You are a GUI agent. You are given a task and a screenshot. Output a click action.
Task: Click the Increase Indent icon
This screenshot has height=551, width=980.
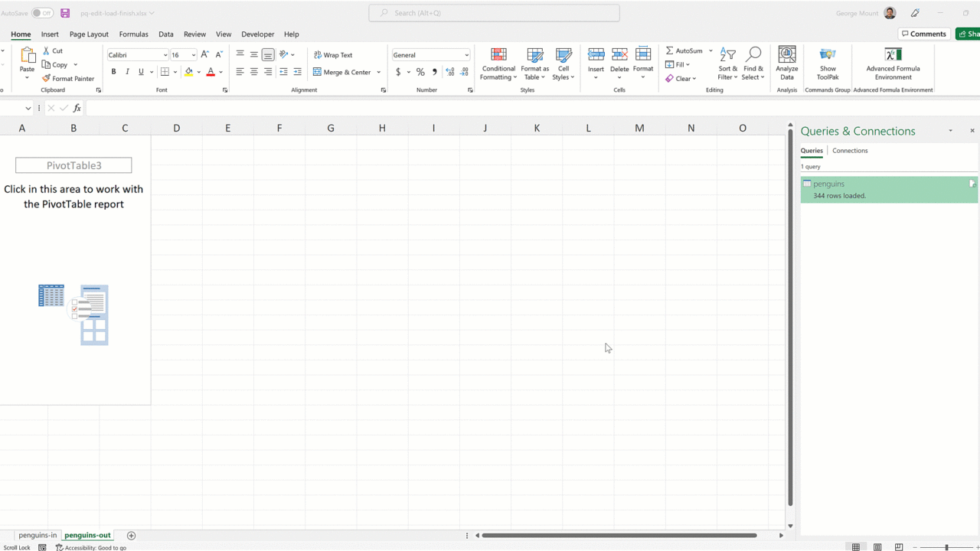coord(297,72)
